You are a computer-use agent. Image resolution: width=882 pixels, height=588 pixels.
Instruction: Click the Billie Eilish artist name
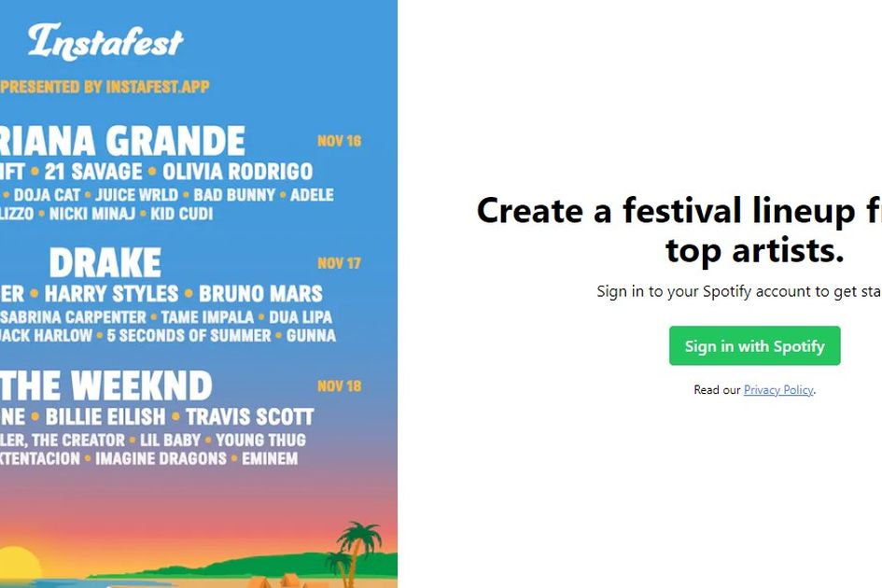click(x=105, y=417)
